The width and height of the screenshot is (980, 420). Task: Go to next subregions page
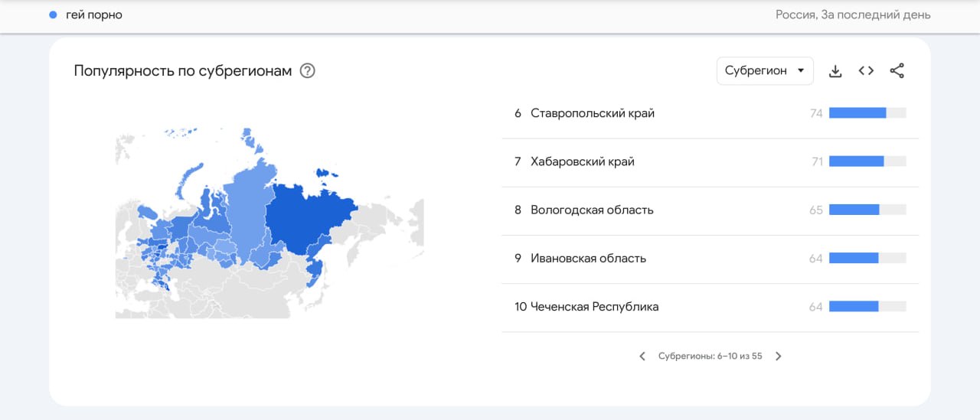[779, 357]
